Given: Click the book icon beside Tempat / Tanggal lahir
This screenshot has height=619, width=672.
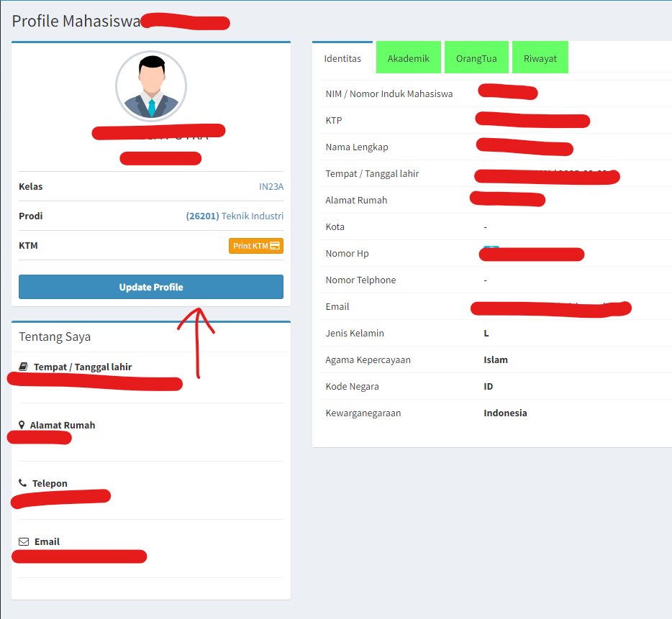Looking at the screenshot, I should click(23, 367).
